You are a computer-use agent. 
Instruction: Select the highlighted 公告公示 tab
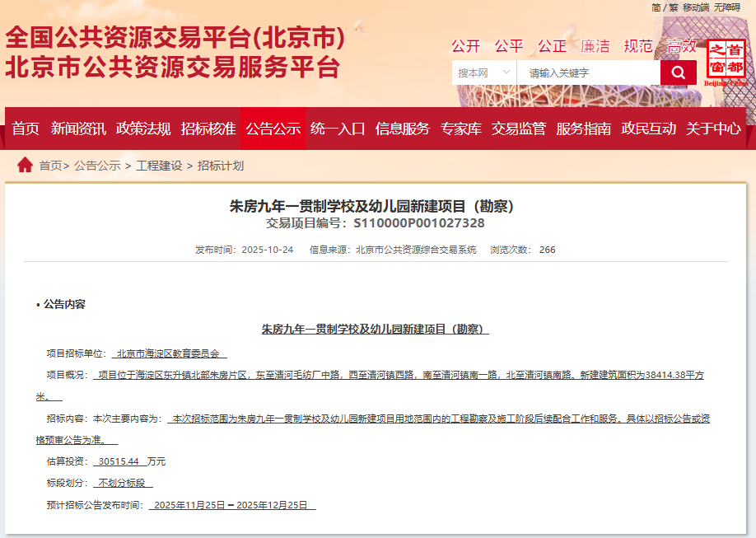(x=273, y=129)
